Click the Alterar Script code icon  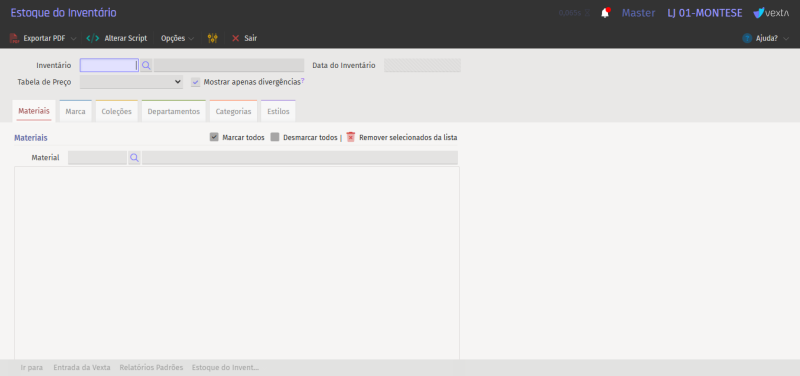click(x=93, y=38)
